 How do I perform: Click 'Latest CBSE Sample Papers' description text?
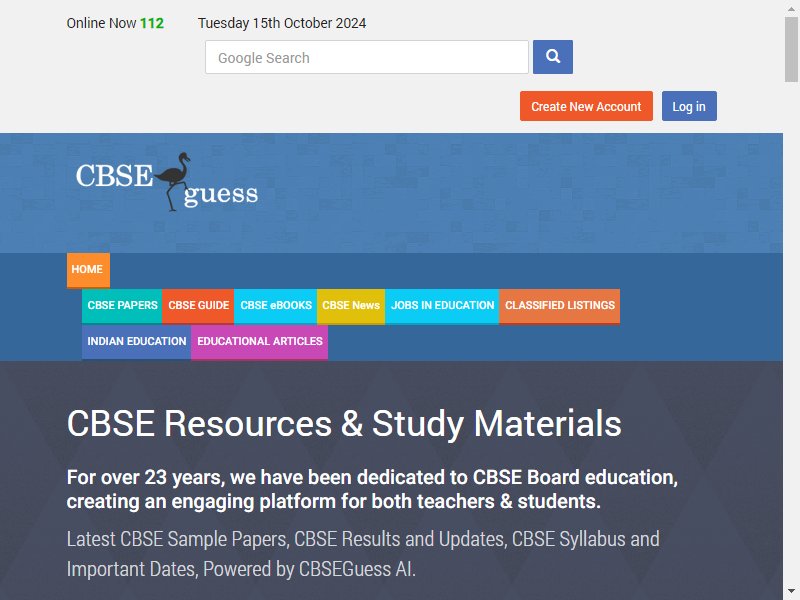point(363,554)
